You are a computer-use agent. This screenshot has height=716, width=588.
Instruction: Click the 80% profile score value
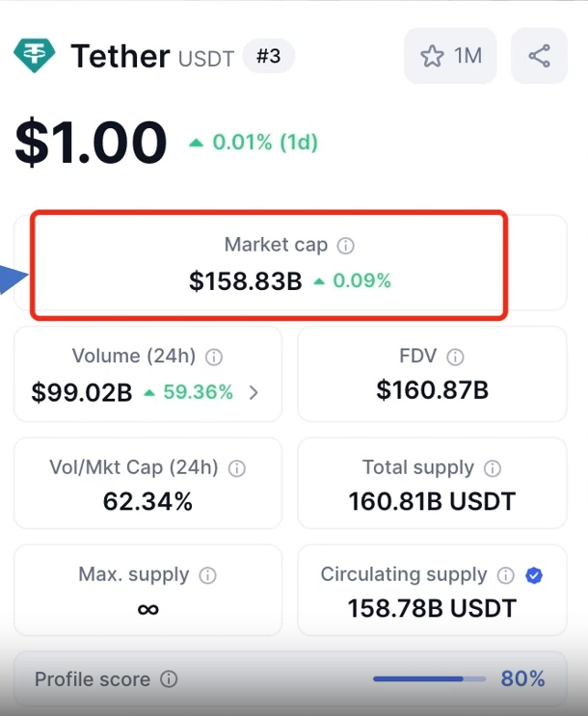click(x=522, y=679)
